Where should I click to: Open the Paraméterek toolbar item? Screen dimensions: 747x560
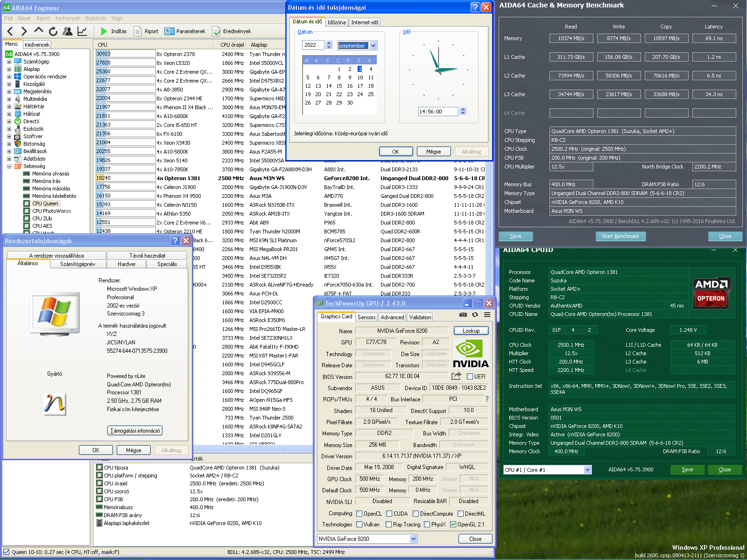[x=185, y=31]
